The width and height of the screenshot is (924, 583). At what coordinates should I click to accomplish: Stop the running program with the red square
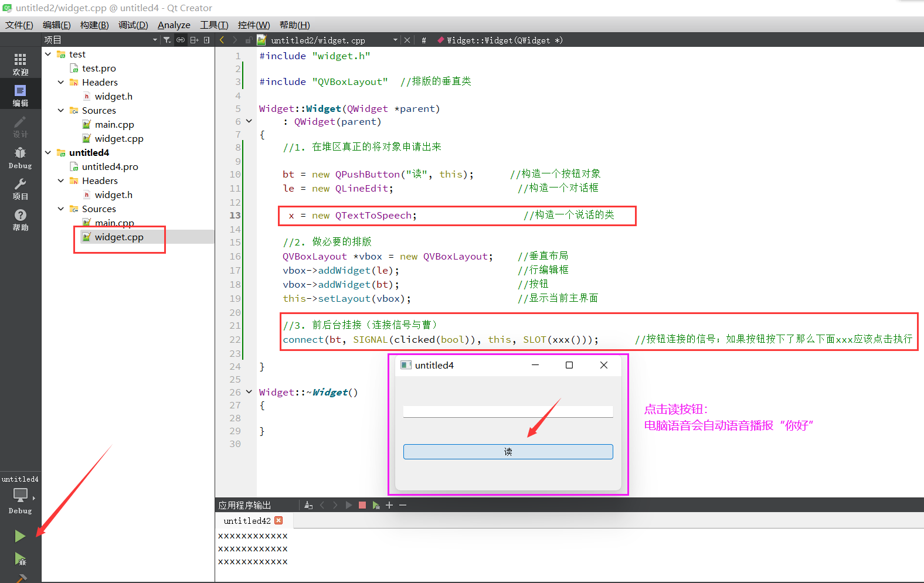362,505
